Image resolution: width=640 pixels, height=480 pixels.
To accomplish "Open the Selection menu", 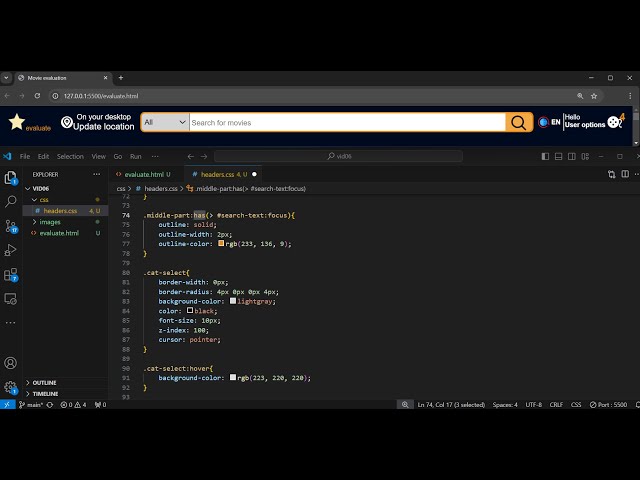I will (x=70, y=156).
